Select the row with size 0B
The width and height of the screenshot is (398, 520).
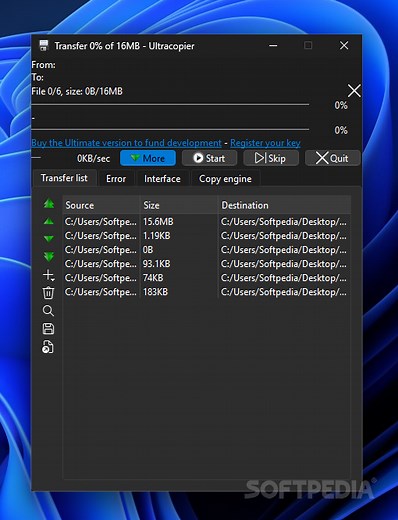coord(207,250)
